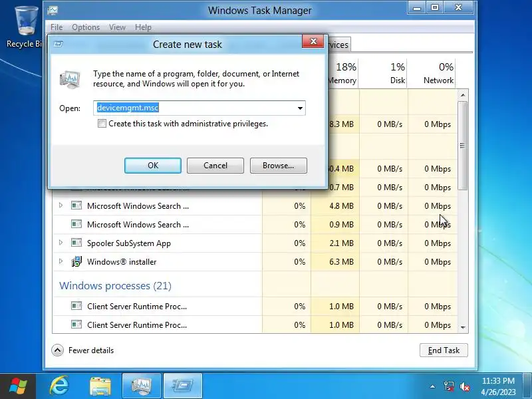Enable administrative privileges checkbox
The height and width of the screenshot is (399, 532).
(x=102, y=124)
